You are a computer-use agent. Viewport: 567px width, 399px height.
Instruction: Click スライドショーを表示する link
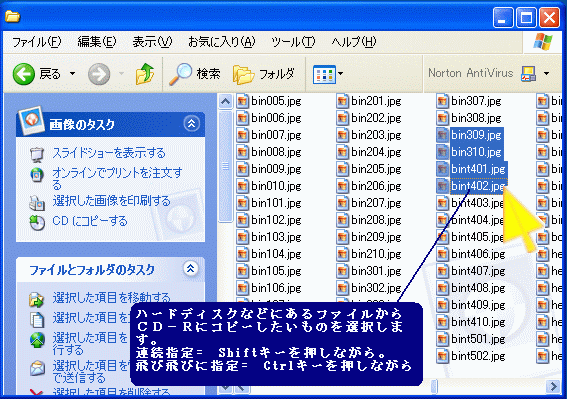coord(109,153)
